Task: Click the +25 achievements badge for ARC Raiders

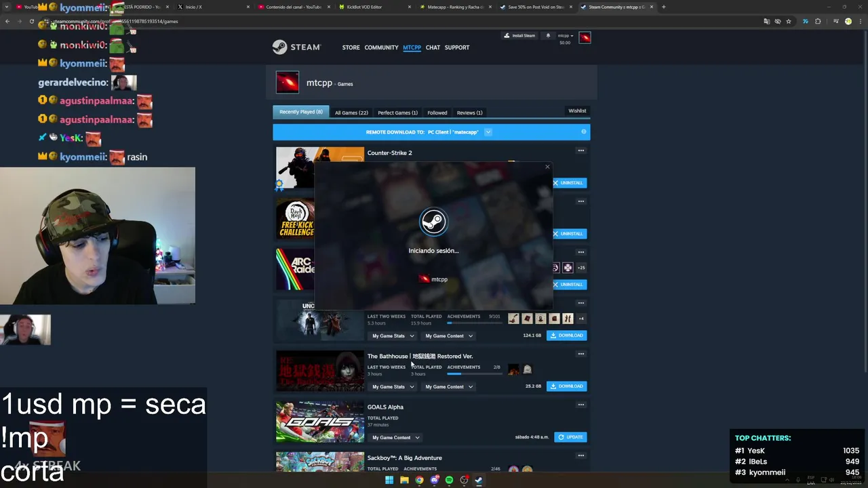Action: [x=581, y=268]
